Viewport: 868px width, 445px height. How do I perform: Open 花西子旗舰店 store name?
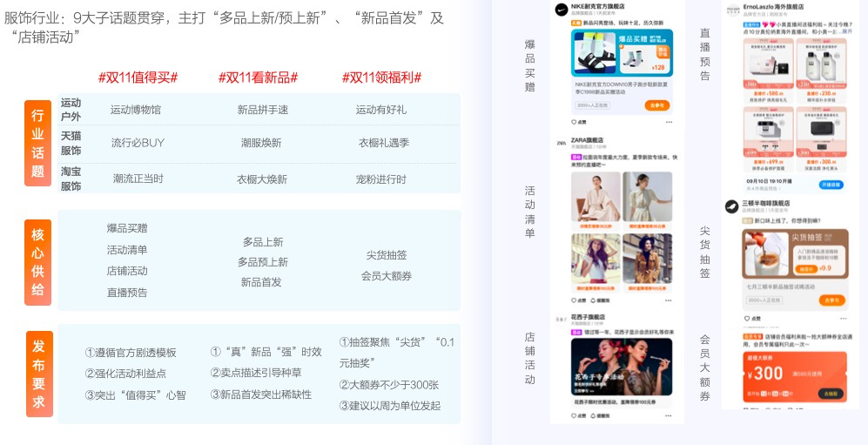pos(589,317)
